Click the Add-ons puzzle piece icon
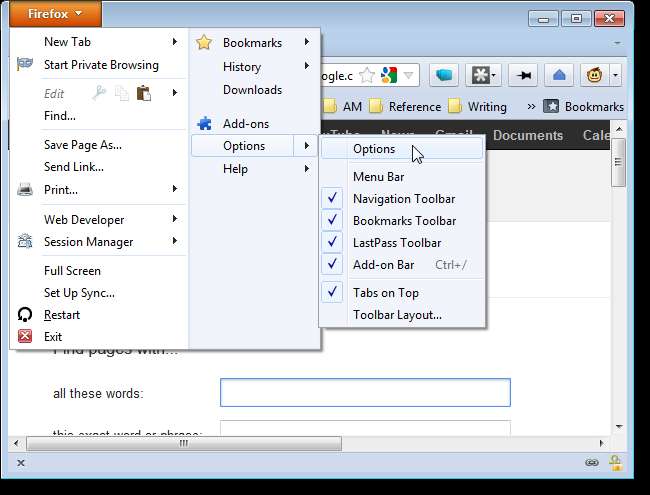This screenshot has width=650, height=495. tap(204, 124)
